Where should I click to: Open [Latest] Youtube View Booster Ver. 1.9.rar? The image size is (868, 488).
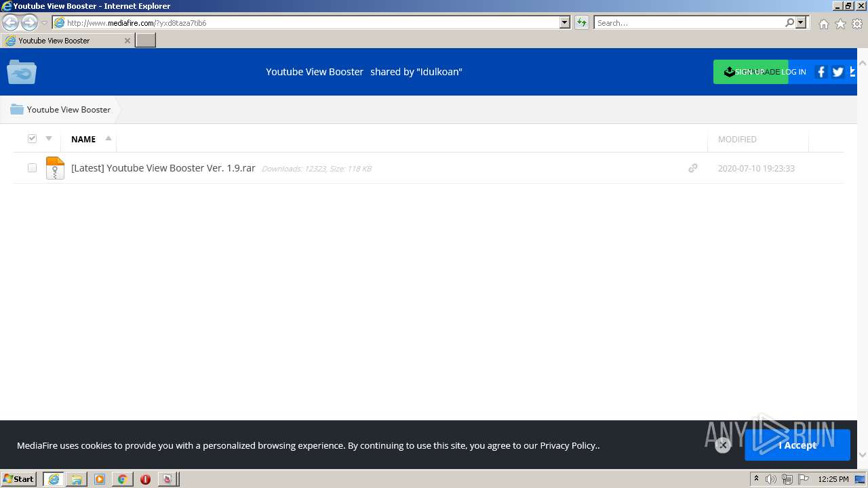point(163,168)
